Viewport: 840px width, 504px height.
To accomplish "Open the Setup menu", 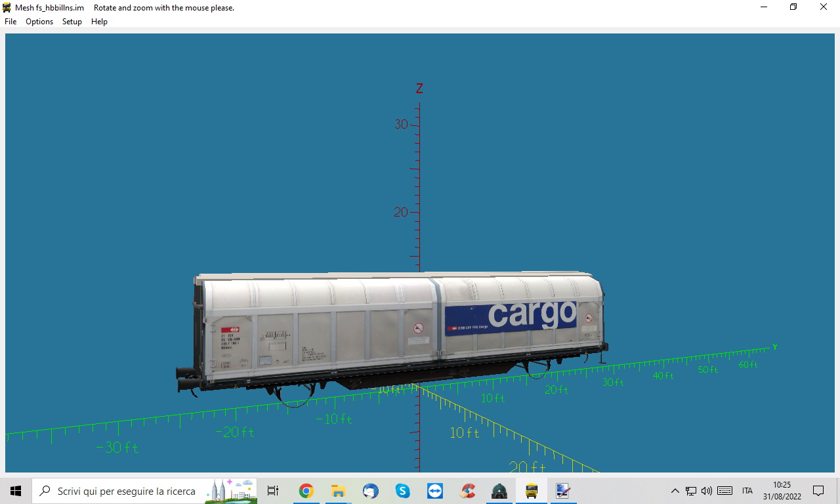I will point(72,22).
